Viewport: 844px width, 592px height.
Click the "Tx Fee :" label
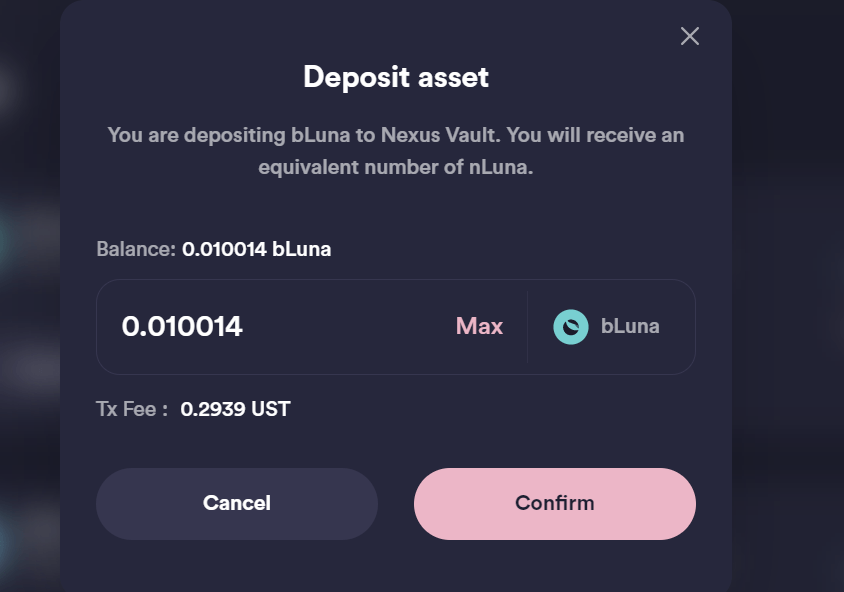[132, 409]
